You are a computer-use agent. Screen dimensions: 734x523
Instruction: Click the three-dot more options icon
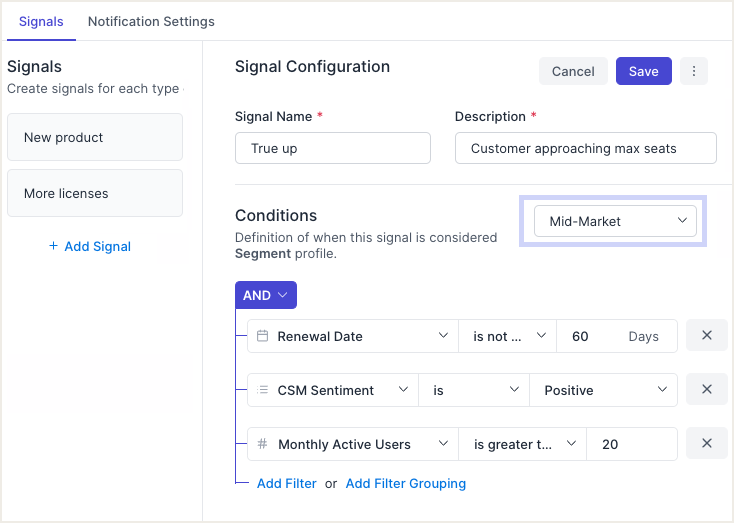coord(694,71)
